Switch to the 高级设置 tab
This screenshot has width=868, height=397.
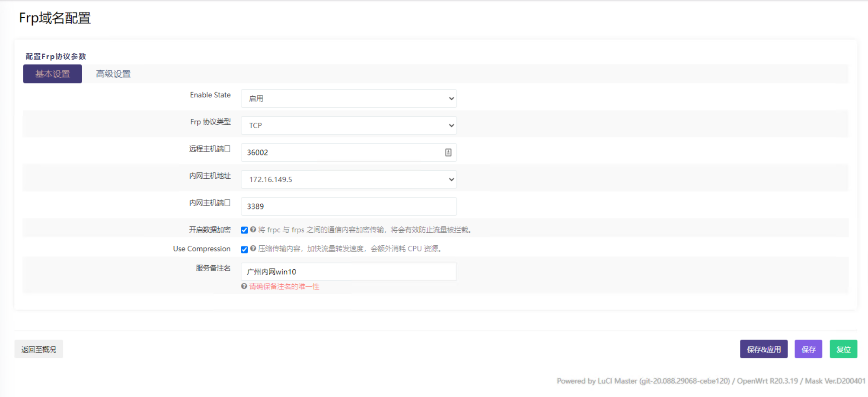(113, 74)
